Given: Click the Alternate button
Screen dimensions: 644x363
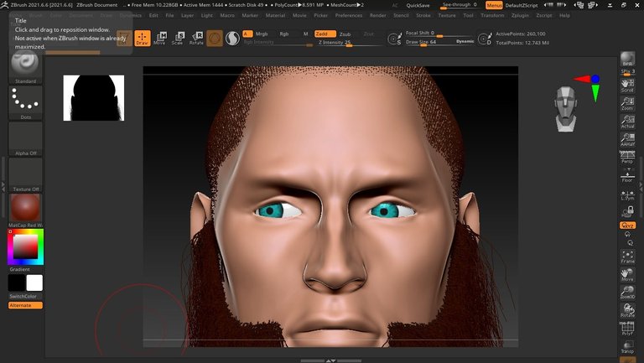Looking at the screenshot, I should pyautogui.click(x=25, y=305).
